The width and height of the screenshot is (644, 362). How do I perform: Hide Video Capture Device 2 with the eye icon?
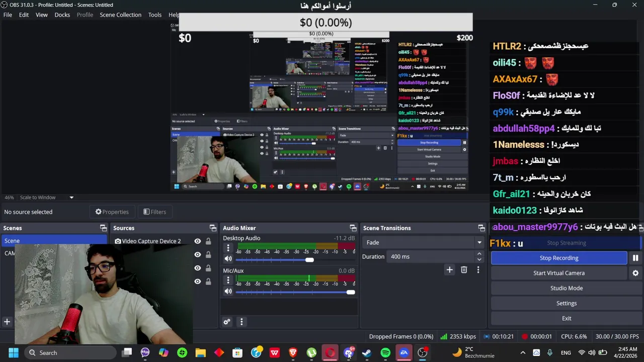pyautogui.click(x=197, y=241)
